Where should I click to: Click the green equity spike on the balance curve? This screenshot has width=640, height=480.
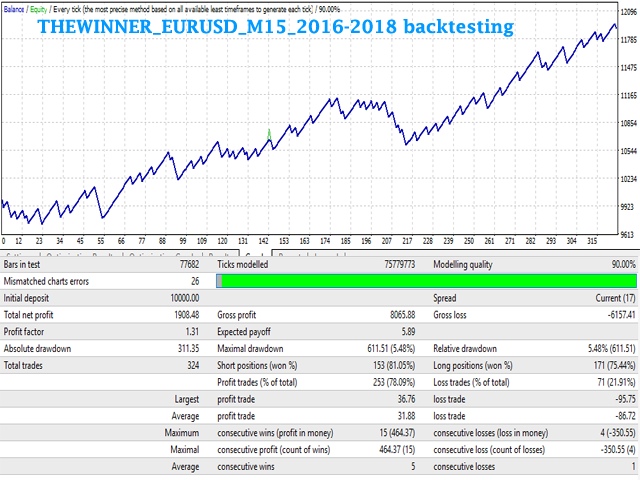click(x=269, y=134)
